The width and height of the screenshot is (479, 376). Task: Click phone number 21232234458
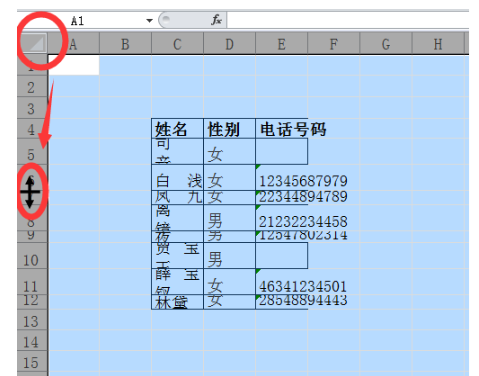(x=303, y=221)
